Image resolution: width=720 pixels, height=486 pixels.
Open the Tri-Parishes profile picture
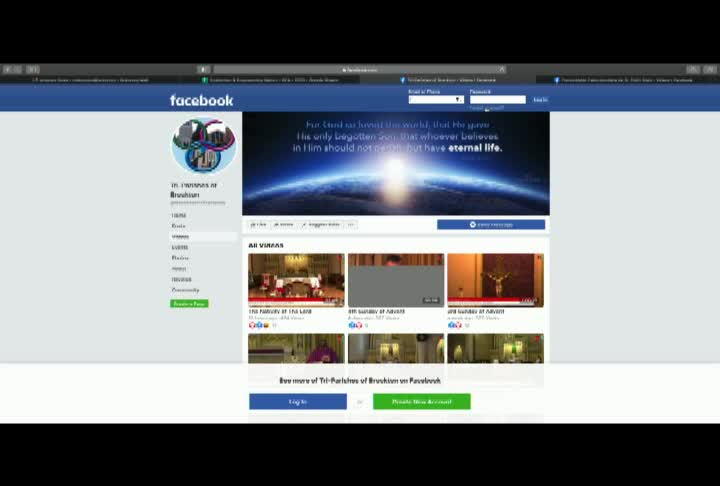[x=204, y=146]
